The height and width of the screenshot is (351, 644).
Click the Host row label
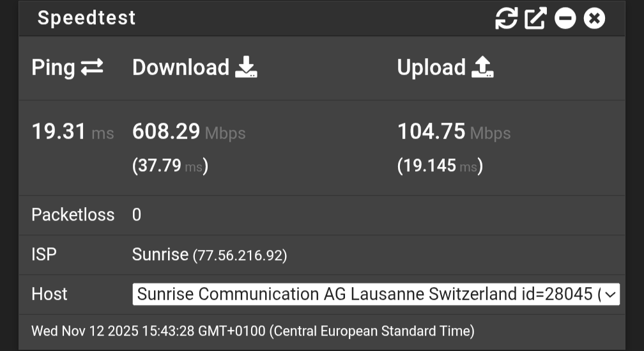[x=49, y=294]
